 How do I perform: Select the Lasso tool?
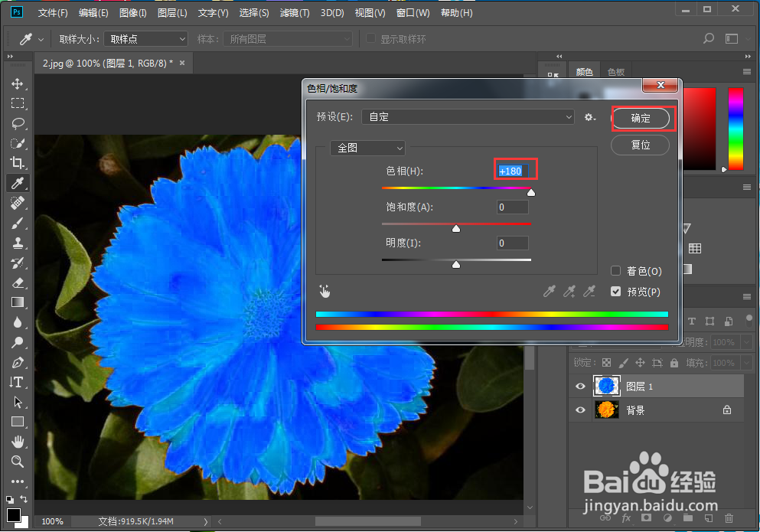click(18, 123)
